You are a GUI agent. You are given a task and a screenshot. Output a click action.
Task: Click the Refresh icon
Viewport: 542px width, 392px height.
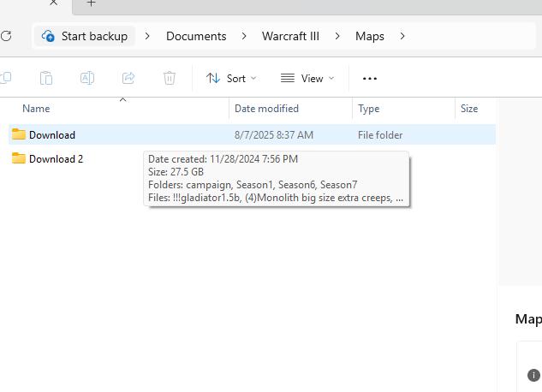pos(6,36)
